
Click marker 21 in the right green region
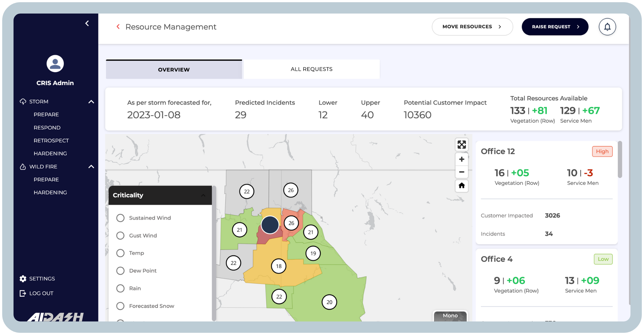click(x=311, y=232)
